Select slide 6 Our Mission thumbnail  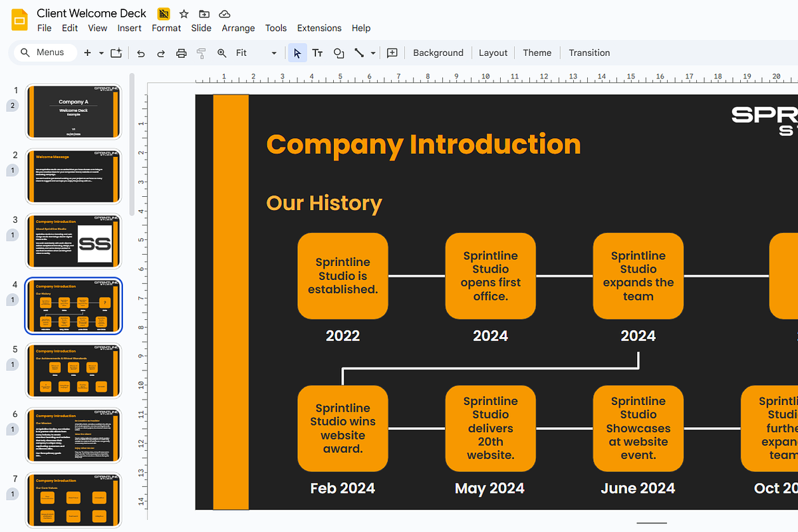click(x=74, y=436)
